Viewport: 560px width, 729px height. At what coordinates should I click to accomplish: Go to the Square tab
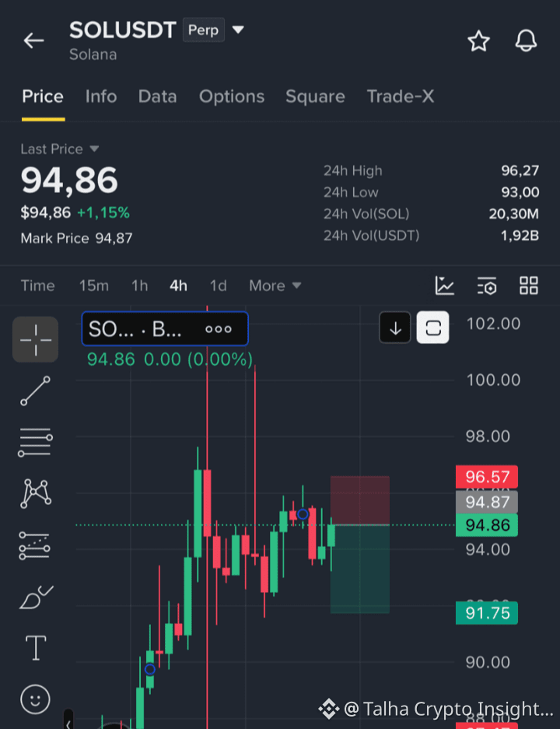315,96
